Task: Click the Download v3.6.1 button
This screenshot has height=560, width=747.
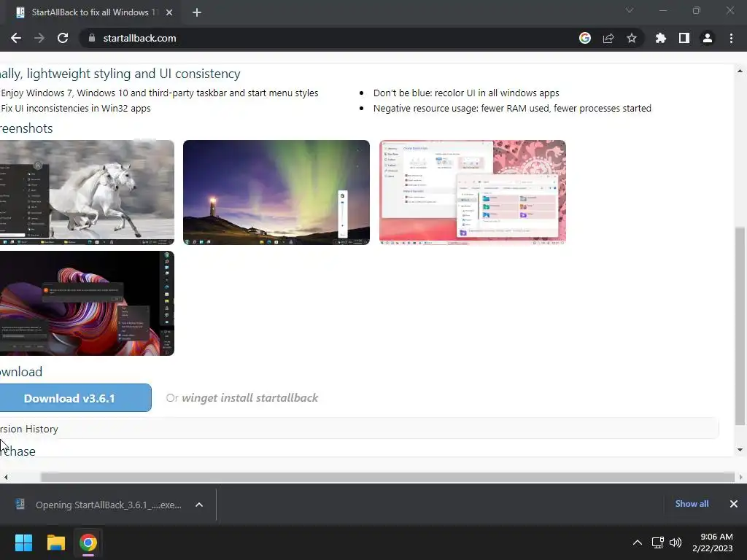Action: coord(75,398)
